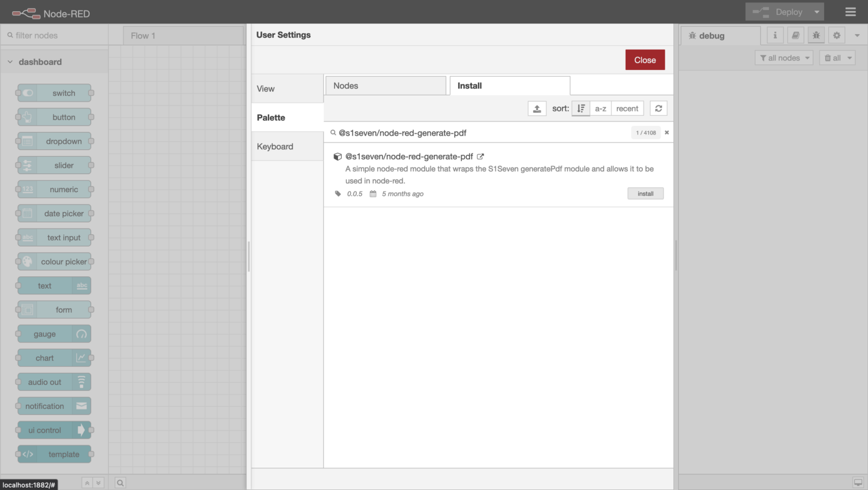Click the module search input field
Screen dimensions: 868x490
[484, 133]
